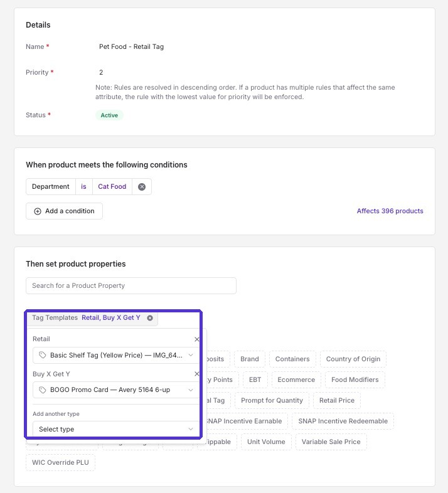Clear the Tag Templates property
This screenshot has width=448, height=493.
pyautogui.click(x=150, y=318)
